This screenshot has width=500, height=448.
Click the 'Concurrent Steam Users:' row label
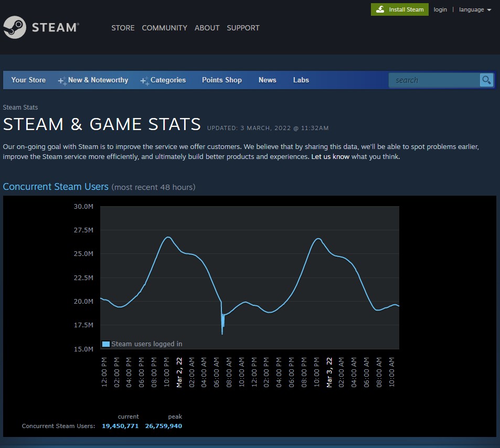(58, 426)
